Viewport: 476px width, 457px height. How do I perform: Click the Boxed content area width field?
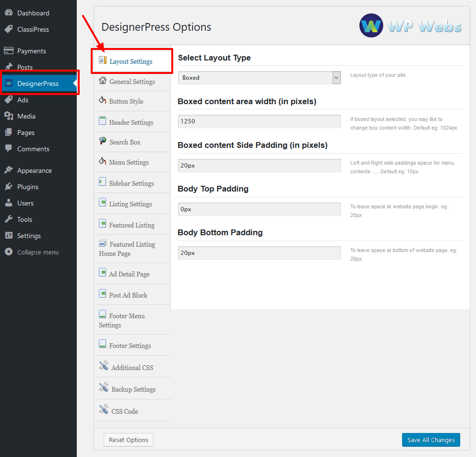pyautogui.click(x=259, y=121)
